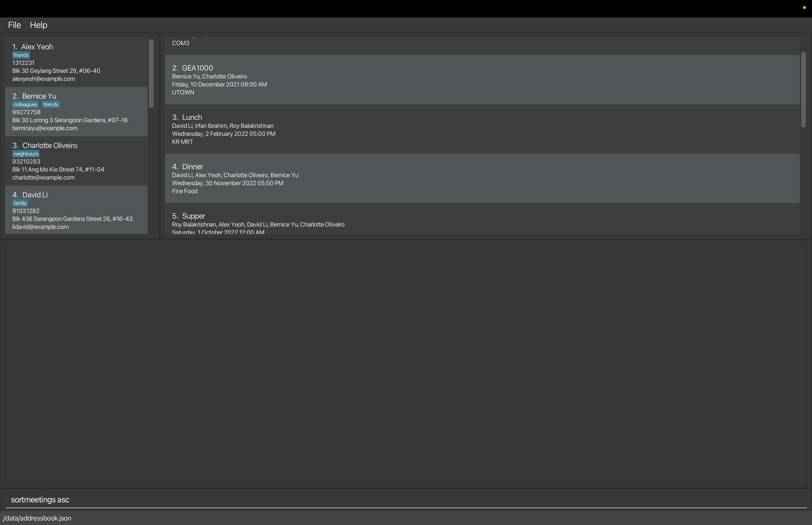The width and height of the screenshot is (812, 525).
Task: Click email berniceyu@example.com
Action: pyautogui.click(x=45, y=128)
